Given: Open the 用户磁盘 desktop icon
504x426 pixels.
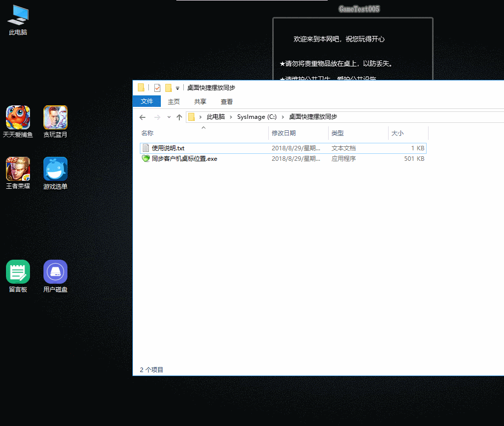Looking at the screenshot, I should pos(55,276).
